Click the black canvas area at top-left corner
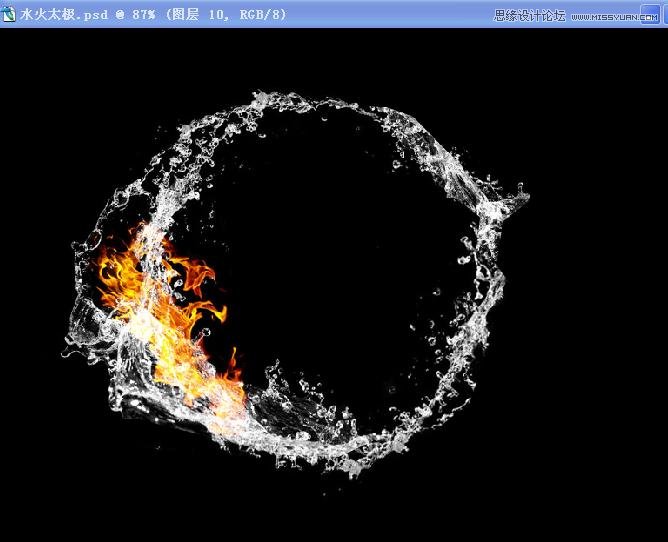 [40, 60]
